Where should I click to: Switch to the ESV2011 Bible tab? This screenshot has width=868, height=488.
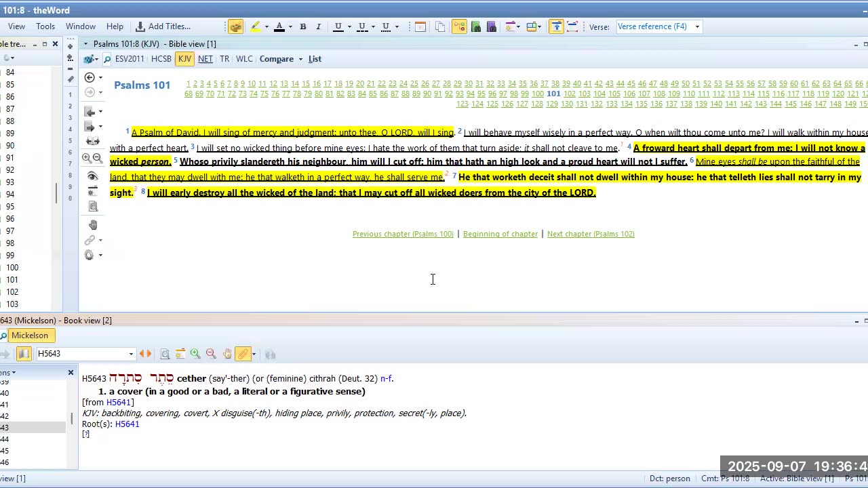(x=130, y=59)
